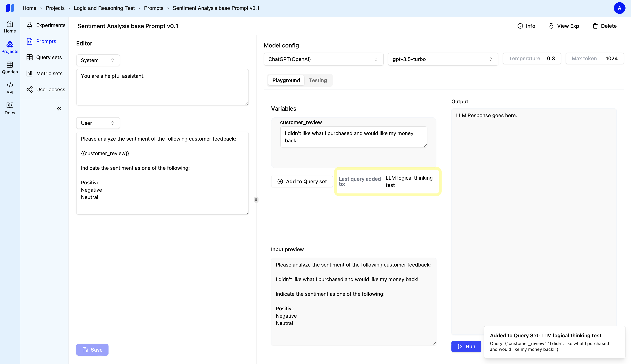The width and height of the screenshot is (631, 364).
Task: Open Metric sets chart icon
Action: [30, 74]
